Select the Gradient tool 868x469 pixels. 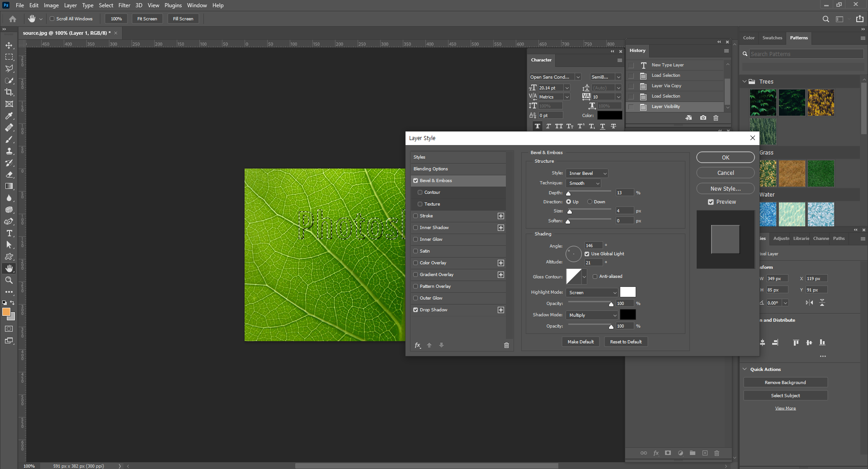pos(9,186)
